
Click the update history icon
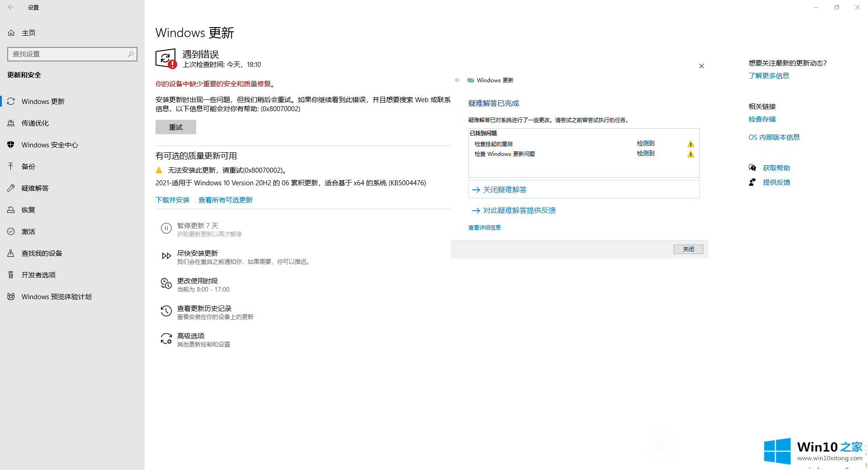(x=166, y=311)
